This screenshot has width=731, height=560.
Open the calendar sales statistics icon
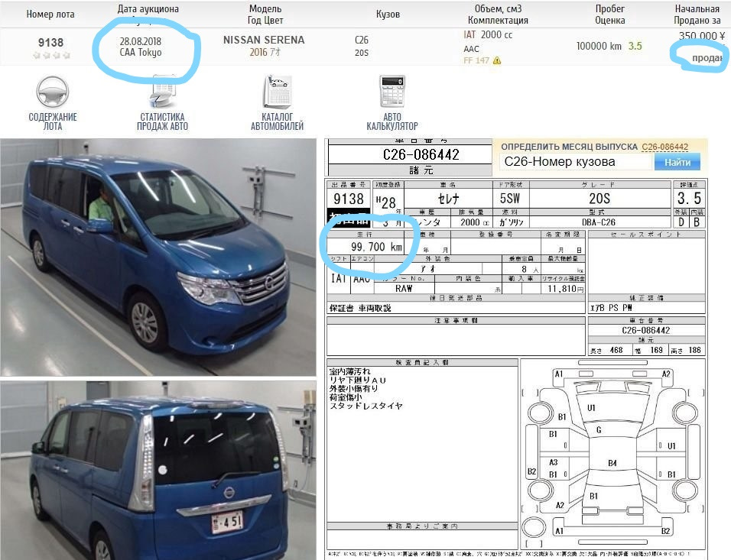click(163, 92)
